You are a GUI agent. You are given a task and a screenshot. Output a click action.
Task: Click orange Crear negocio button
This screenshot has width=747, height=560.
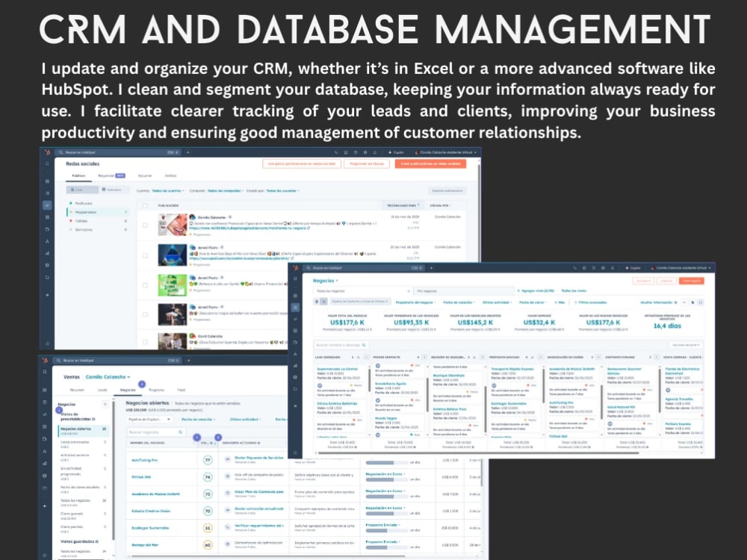[691, 281]
